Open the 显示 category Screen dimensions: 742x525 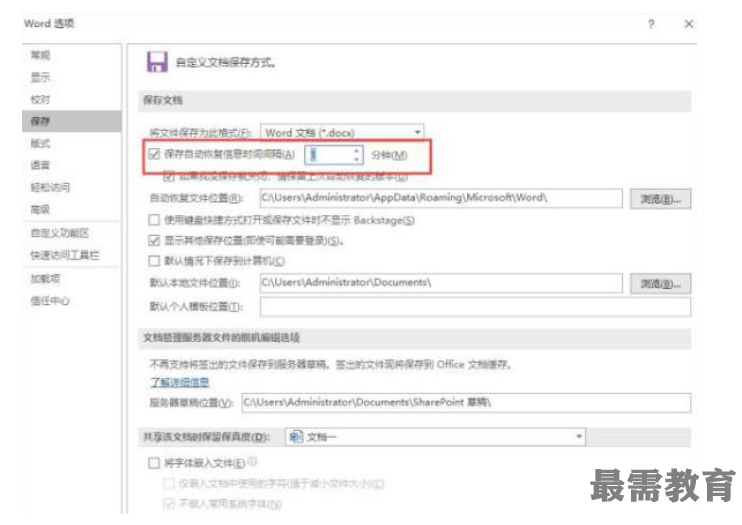pos(40,77)
